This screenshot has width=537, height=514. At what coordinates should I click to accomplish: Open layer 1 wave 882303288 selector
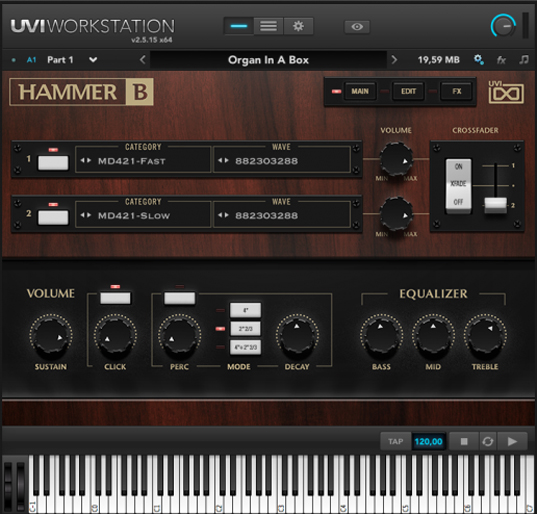pos(266,161)
